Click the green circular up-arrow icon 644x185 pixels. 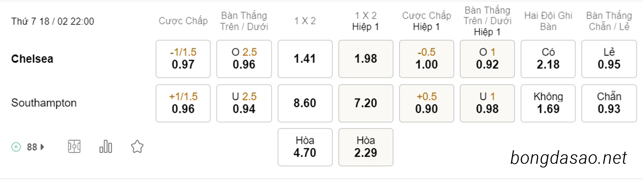pyautogui.click(x=16, y=147)
